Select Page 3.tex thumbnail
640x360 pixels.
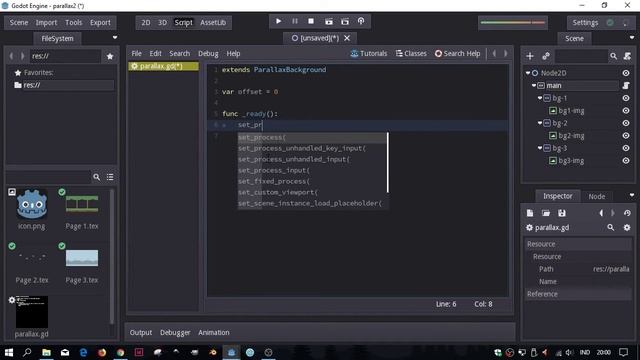click(82, 258)
